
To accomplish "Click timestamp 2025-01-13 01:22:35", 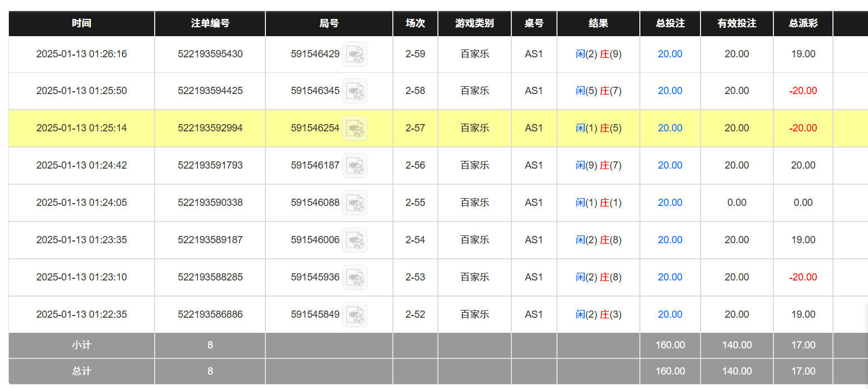I will 81,314.
